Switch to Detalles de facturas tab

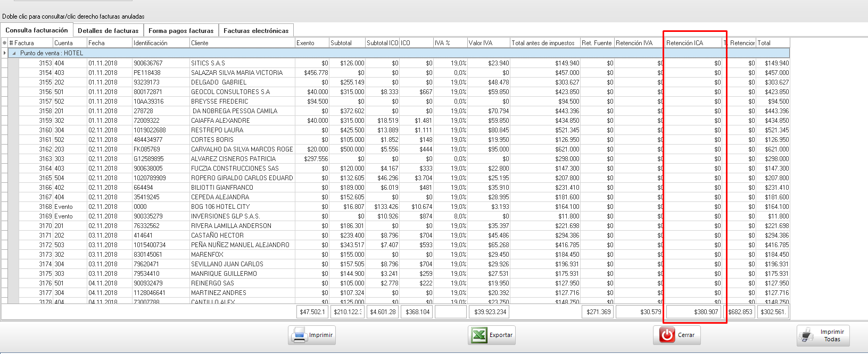[108, 31]
